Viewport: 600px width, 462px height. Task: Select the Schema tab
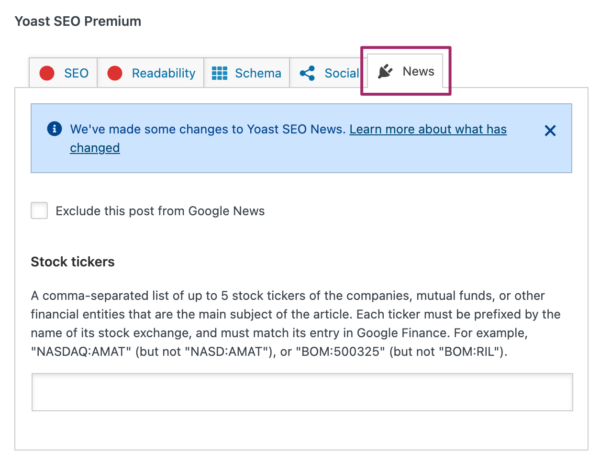[258, 73]
